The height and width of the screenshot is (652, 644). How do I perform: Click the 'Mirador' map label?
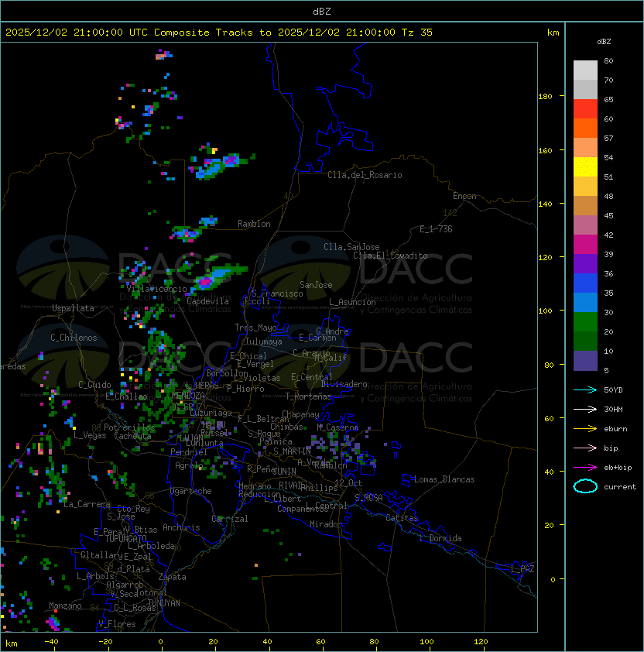click(x=326, y=524)
